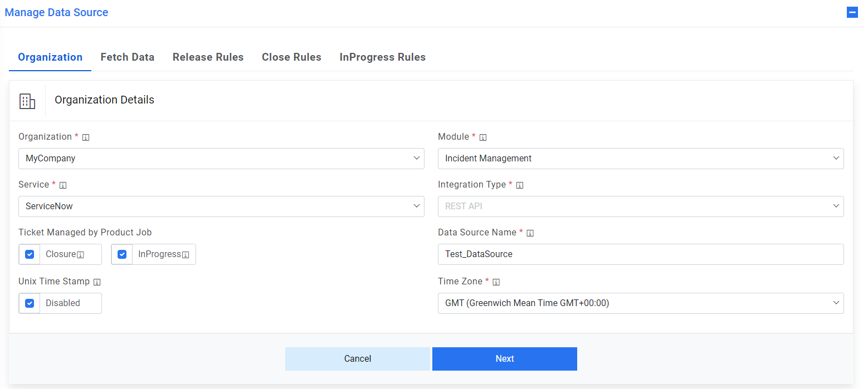Click the Data Source Name text field
The image size is (868, 389).
tap(641, 254)
